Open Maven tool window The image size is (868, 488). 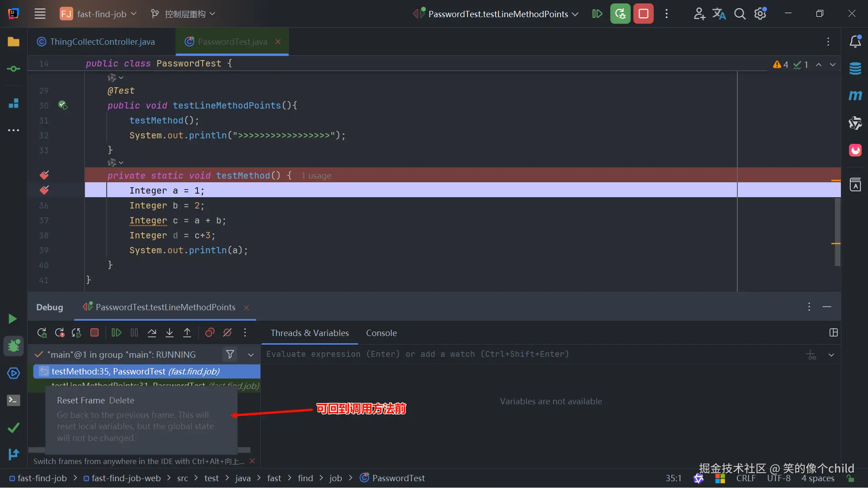pos(855,95)
